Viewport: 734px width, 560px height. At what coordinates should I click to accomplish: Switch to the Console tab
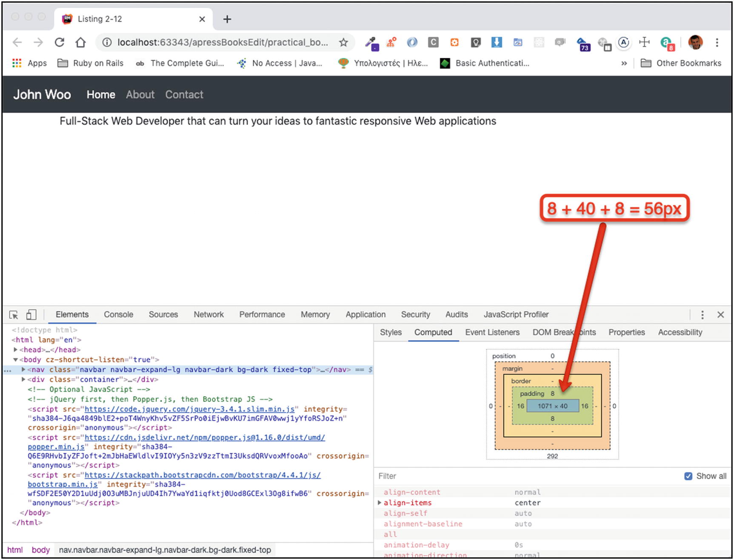coord(118,315)
